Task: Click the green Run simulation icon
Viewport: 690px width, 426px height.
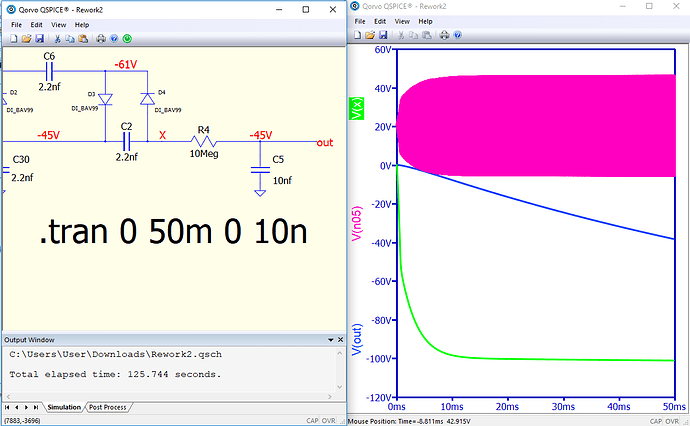Action: pyautogui.click(x=127, y=38)
